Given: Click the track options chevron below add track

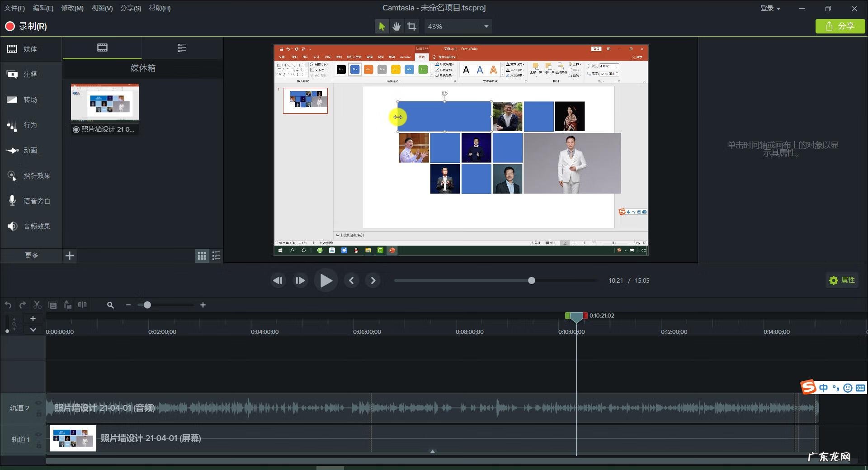Looking at the screenshot, I should pyautogui.click(x=33, y=330).
